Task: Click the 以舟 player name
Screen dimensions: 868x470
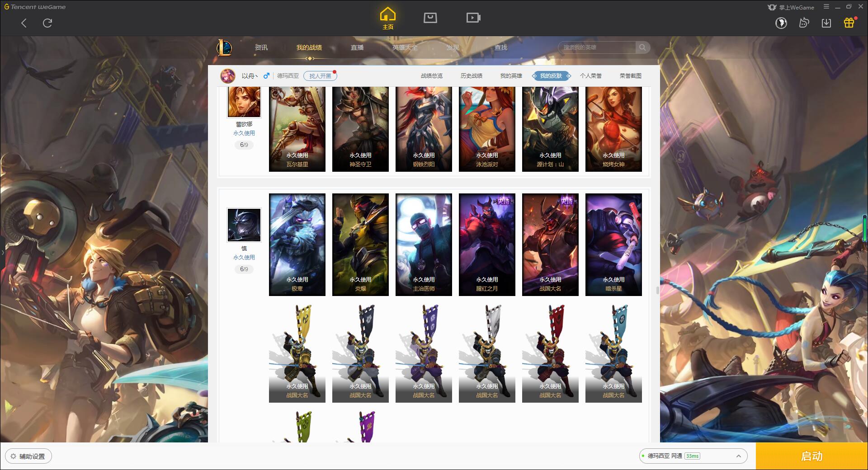Action: (x=249, y=76)
